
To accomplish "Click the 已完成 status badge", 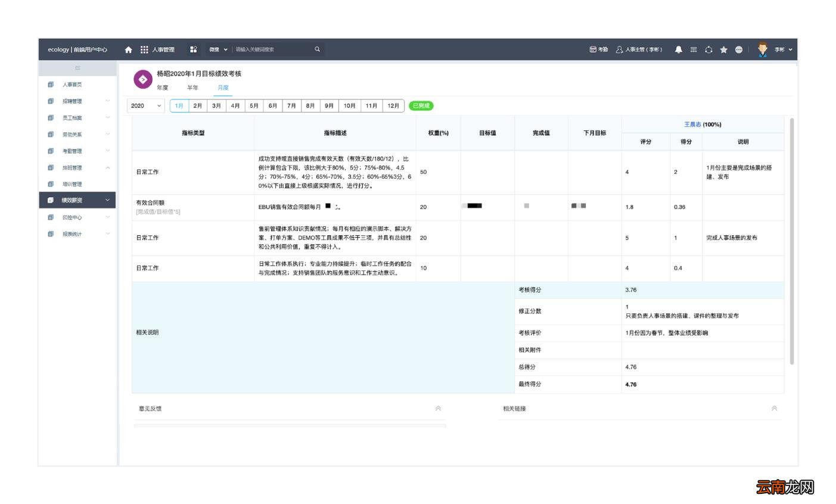I will (x=421, y=105).
